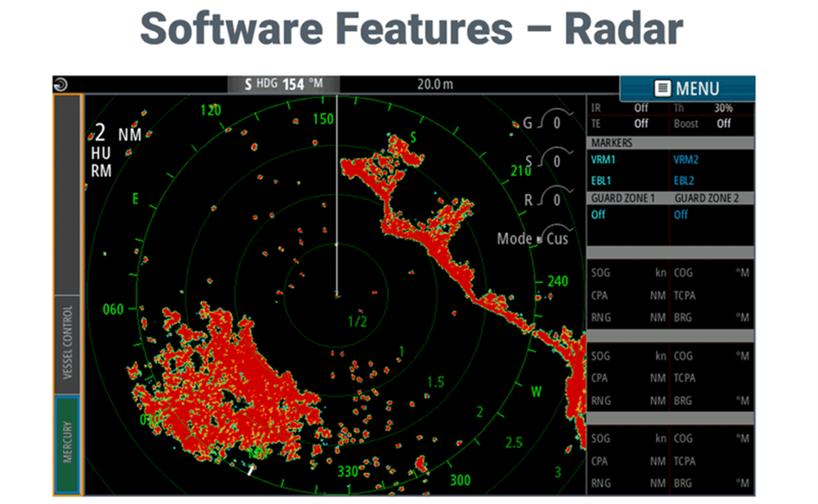Screen dimensions: 818x504
Task: Click the HDG 154 °M heading readout
Action: tap(284, 84)
